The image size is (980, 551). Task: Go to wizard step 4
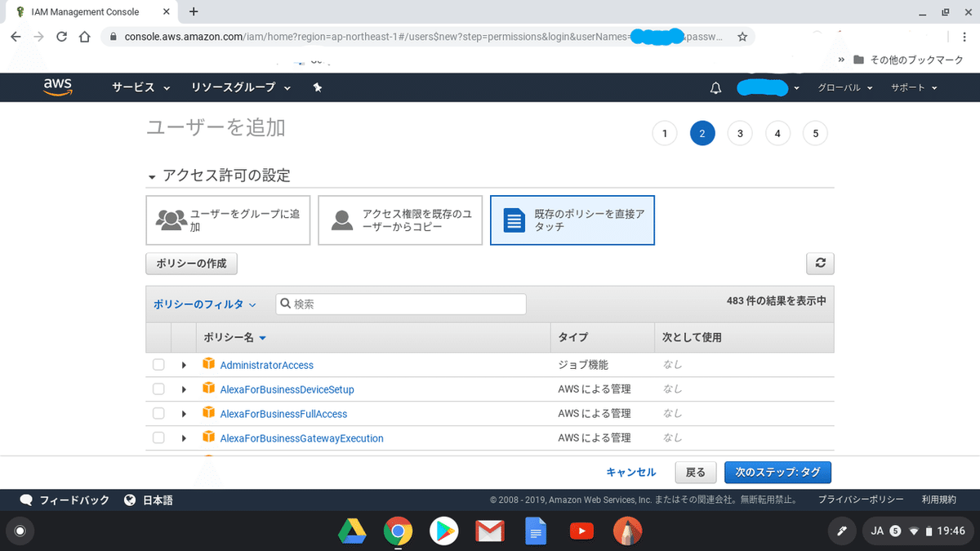[x=777, y=133]
